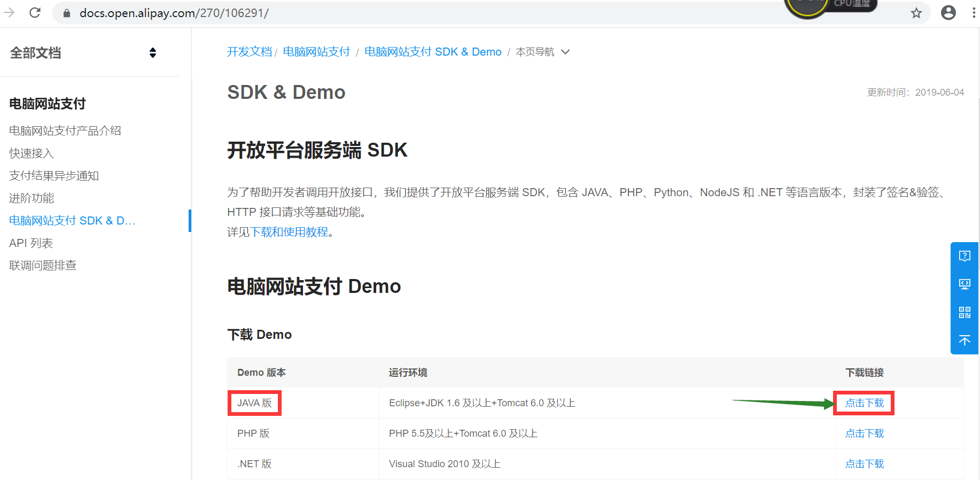980x480 pixels.
Task: Click the 开放平台服务端 SDK heading
Action: (317, 150)
